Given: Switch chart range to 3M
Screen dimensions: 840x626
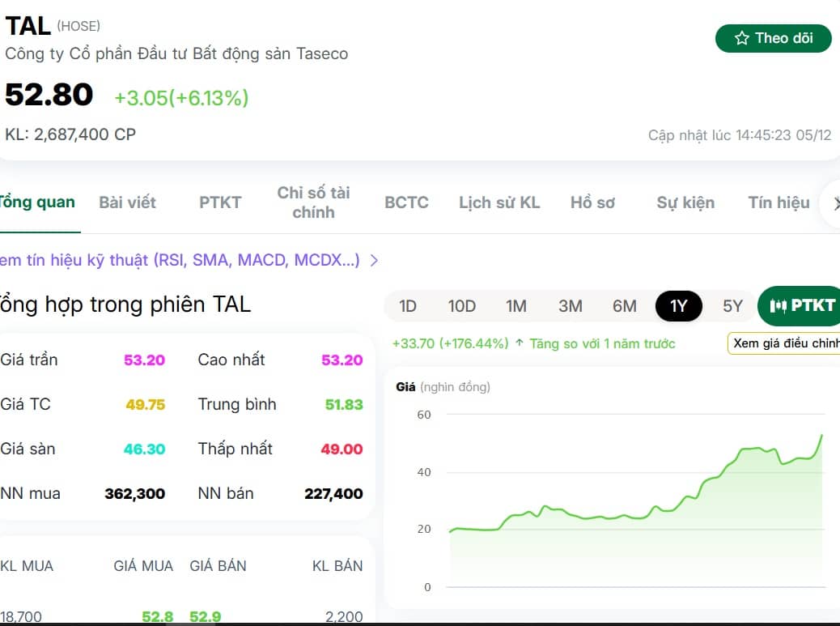Looking at the screenshot, I should pyautogui.click(x=571, y=306).
